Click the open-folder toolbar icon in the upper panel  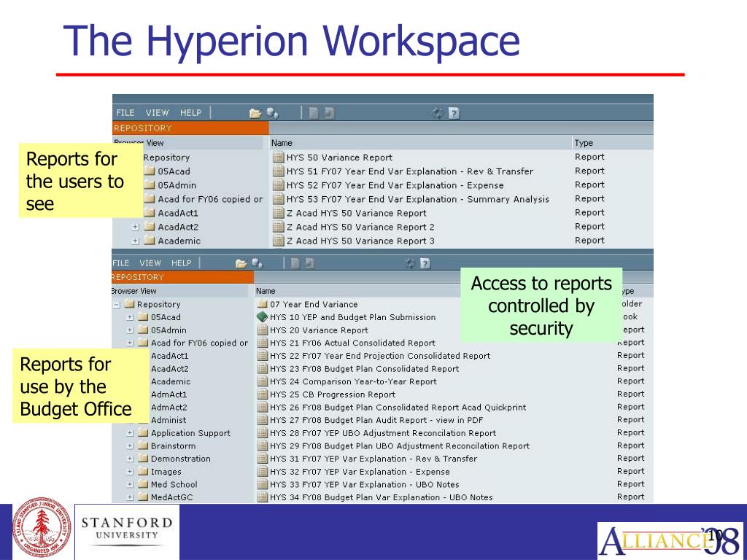255,113
